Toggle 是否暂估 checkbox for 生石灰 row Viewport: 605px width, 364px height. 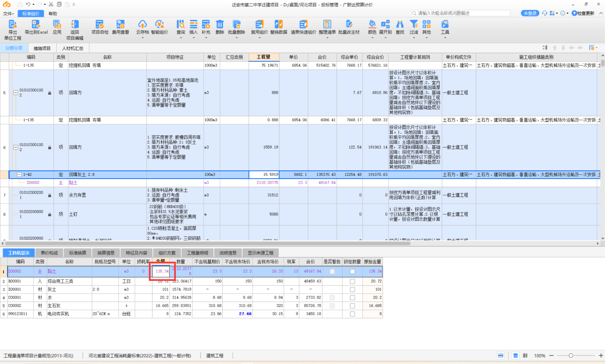click(x=332, y=306)
